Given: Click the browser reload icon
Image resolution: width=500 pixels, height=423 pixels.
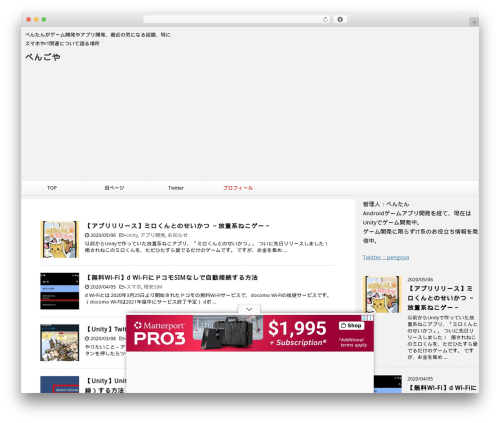Looking at the screenshot, I should (x=325, y=20).
